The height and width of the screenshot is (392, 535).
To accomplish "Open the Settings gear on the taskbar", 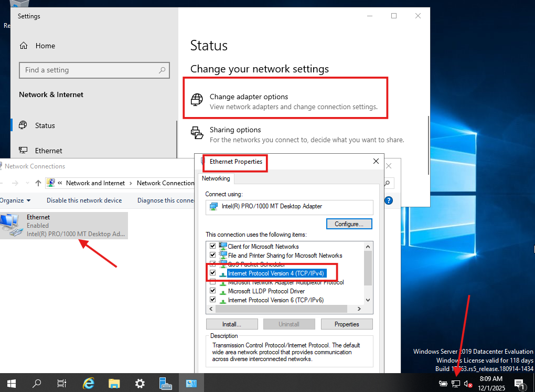I will click(x=140, y=383).
